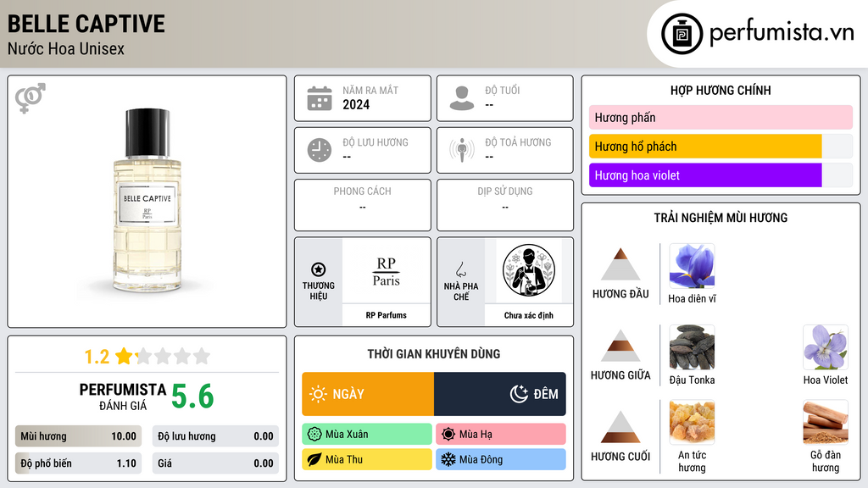Select the Ngày daytime bar

[x=368, y=394]
